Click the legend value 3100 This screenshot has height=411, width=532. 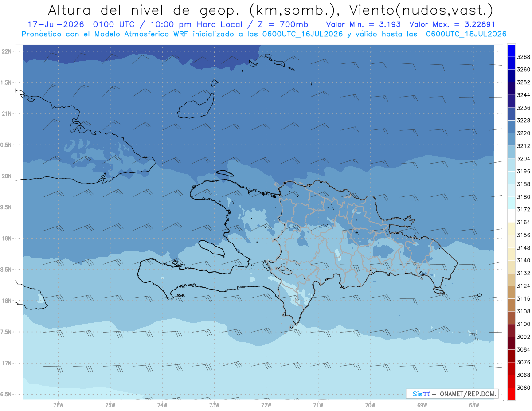click(x=524, y=324)
